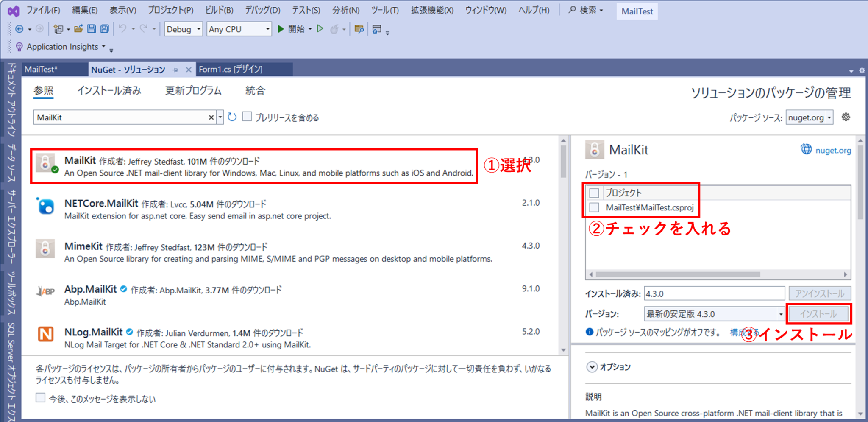This screenshot has width=868, height=422.
Task: Open the プロジェクト(P) menu
Action: coord(171,10)
